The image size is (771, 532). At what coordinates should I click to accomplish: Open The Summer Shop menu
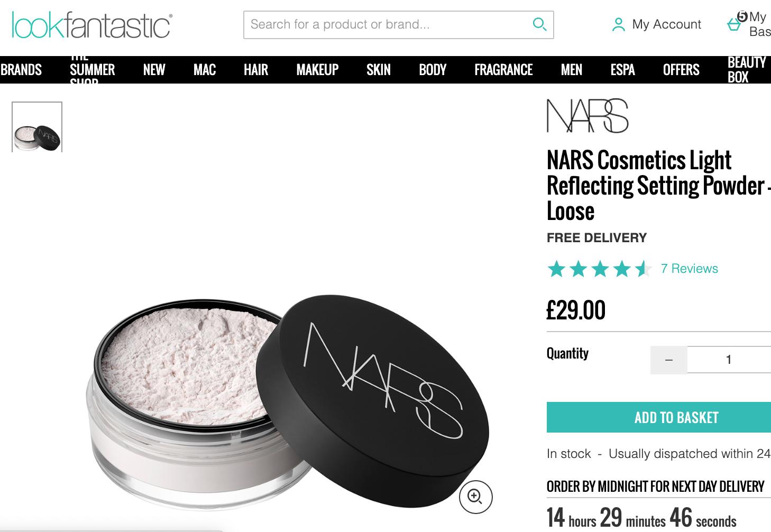[92, 70]
